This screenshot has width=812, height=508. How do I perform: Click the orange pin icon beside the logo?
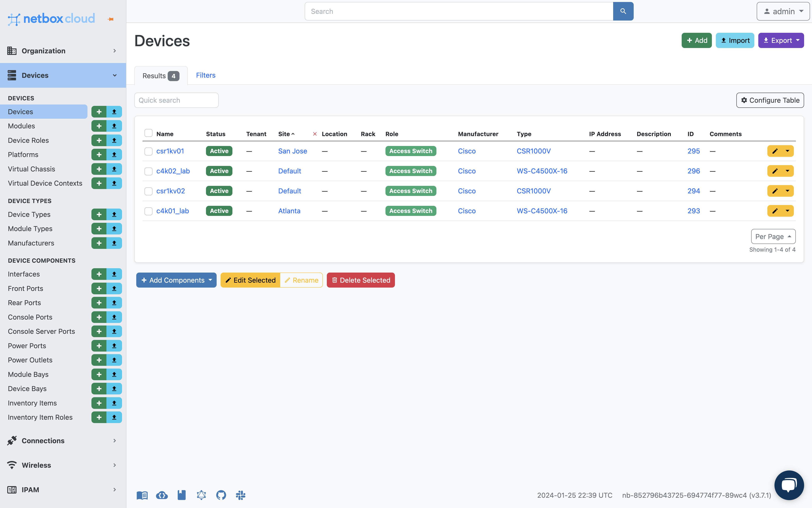[110, 19]
